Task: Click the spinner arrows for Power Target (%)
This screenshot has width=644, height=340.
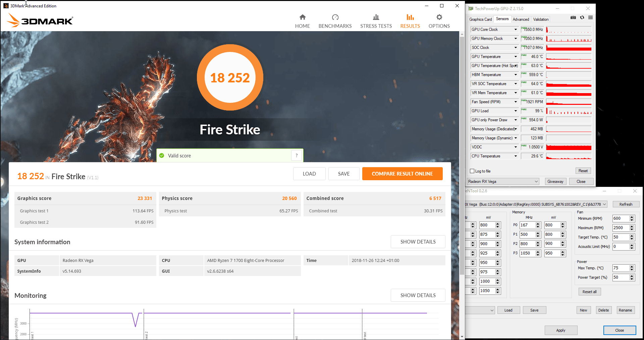Action: tap(632, 277)
